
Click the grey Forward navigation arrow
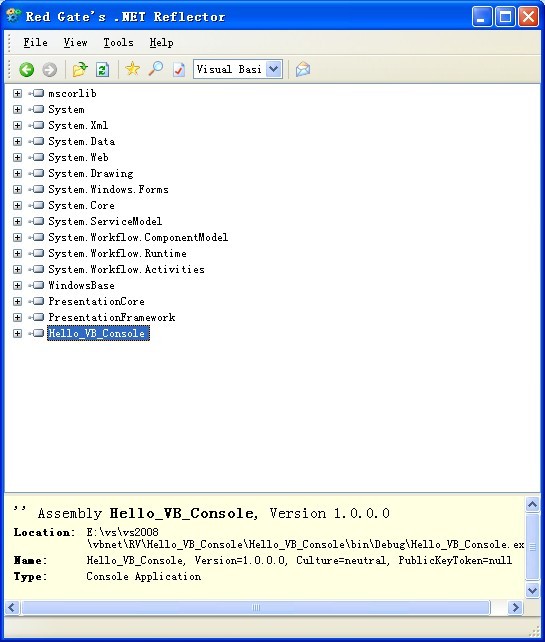pos(50,69)
